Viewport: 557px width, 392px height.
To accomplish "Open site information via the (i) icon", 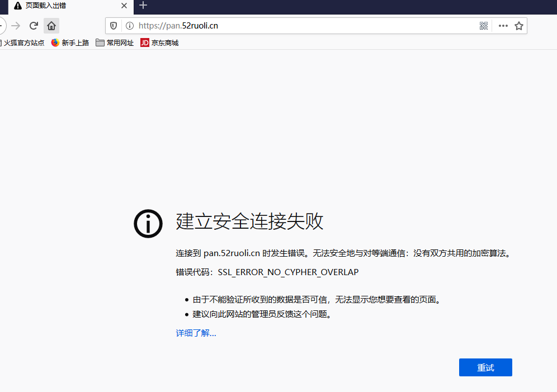I will tap(129, 25).
